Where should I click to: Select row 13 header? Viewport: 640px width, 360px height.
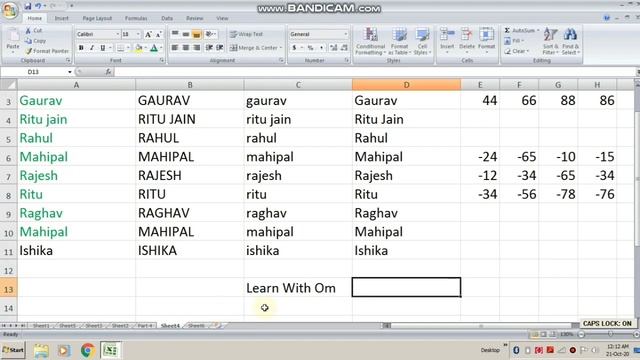pos(8,289)
